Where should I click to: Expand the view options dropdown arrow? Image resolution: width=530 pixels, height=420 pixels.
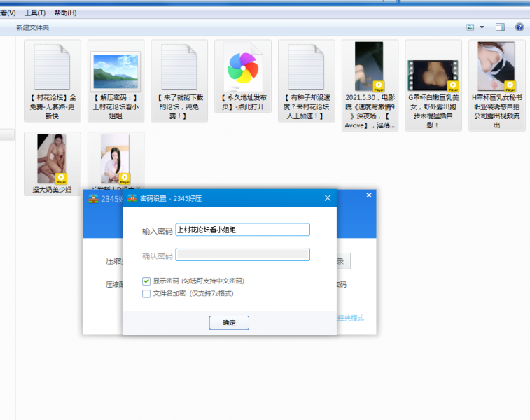[x=482, y=27]
